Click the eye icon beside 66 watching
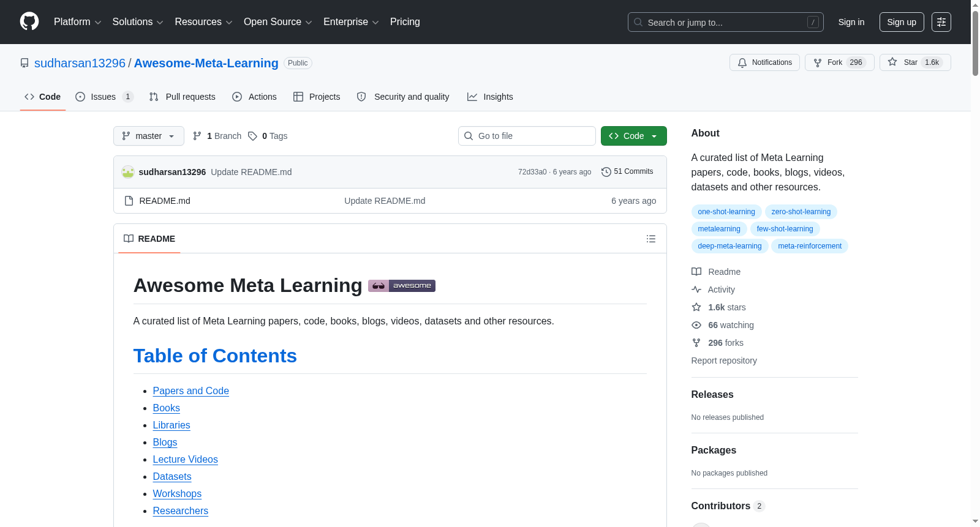 click(696, 325)
